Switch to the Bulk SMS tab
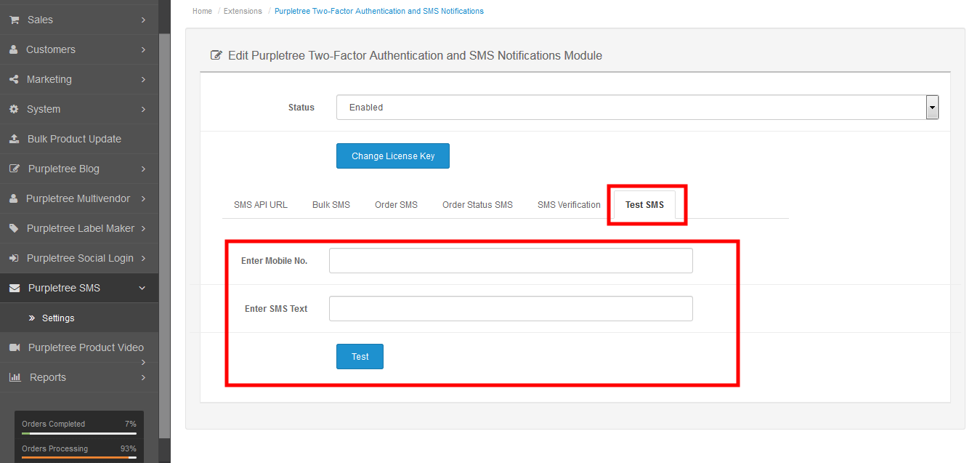 pos(331,205)
